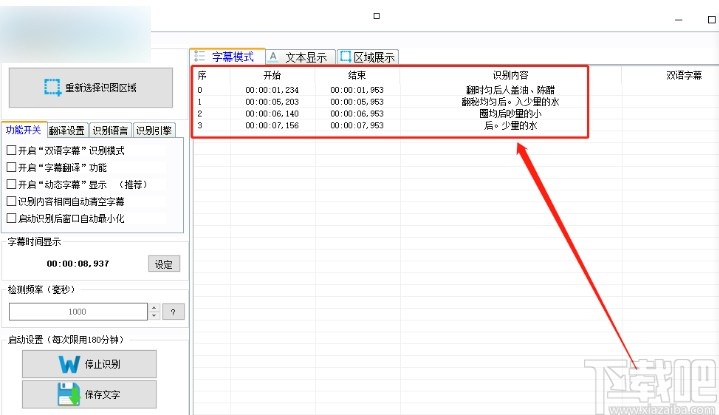Viewport: 719px width, 415px height.
Task: Click the list icon on the 字幕模式 tab
Action: point(199,56)
